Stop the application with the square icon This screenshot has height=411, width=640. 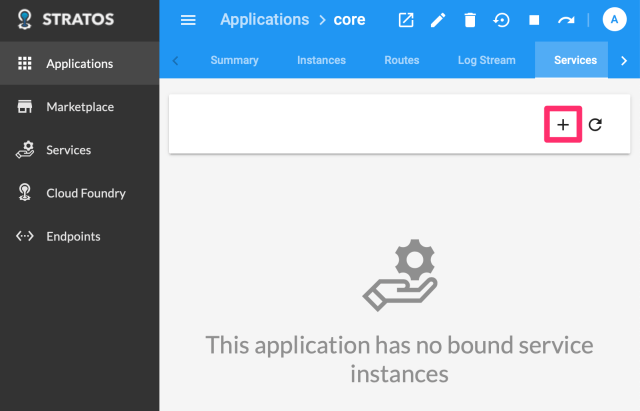[534, 20]
